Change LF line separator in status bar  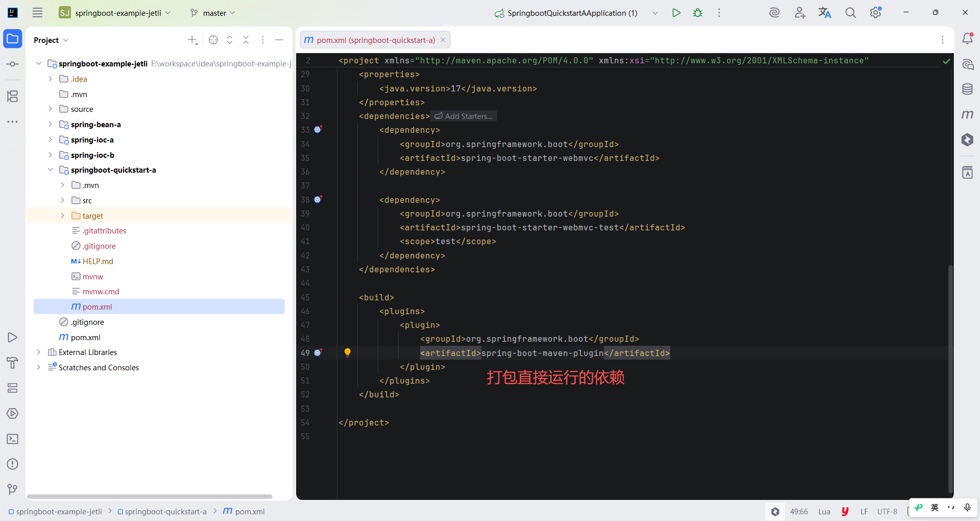click(864, 511)
